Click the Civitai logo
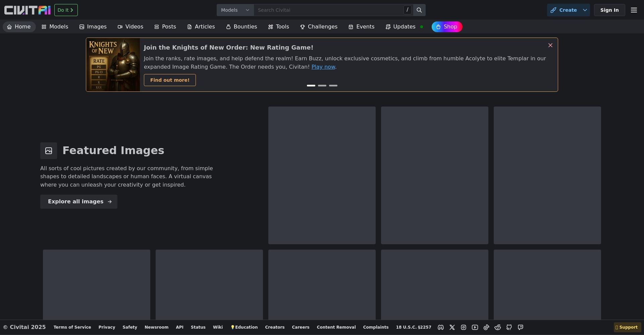Viewport: 644px width, 335px height. coord(27,10)
